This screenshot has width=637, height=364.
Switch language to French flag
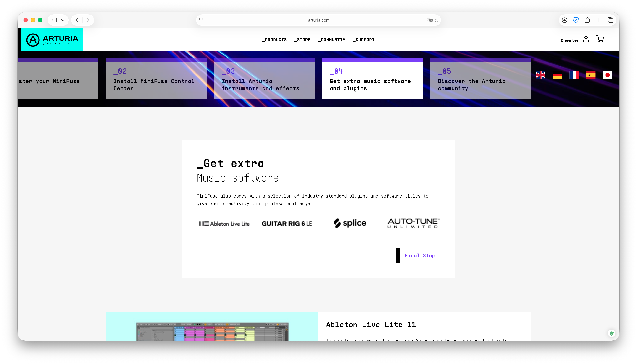click(574, 75)
